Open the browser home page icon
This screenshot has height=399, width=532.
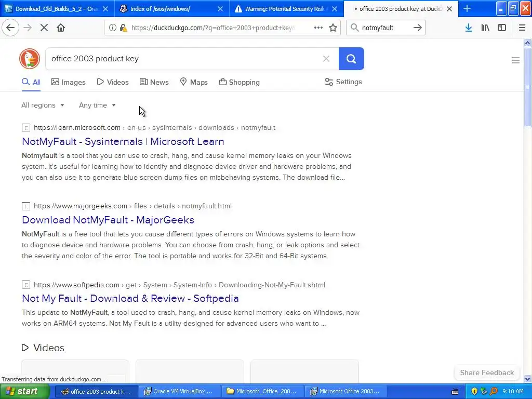coord(61,28)
